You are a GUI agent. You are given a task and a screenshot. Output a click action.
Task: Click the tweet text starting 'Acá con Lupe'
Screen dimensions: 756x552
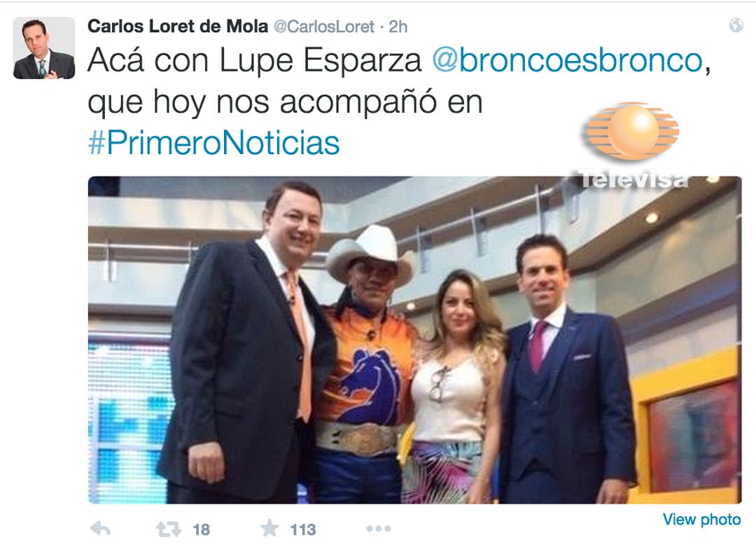point(399,102)
